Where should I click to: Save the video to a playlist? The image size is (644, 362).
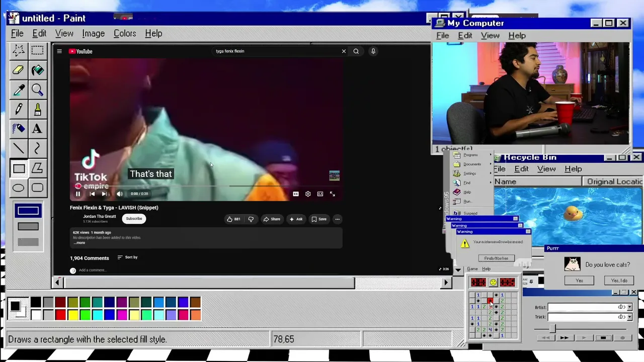pos(318,219)
